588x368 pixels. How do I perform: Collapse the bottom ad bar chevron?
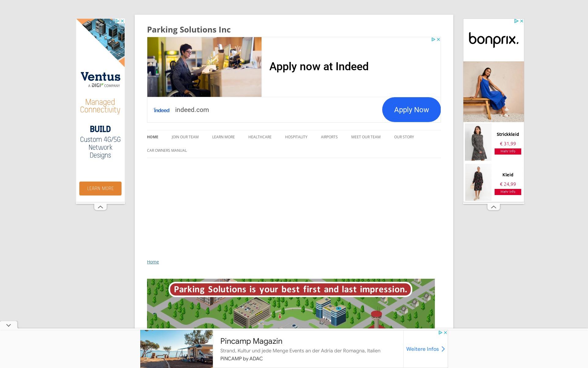point(9,325)
